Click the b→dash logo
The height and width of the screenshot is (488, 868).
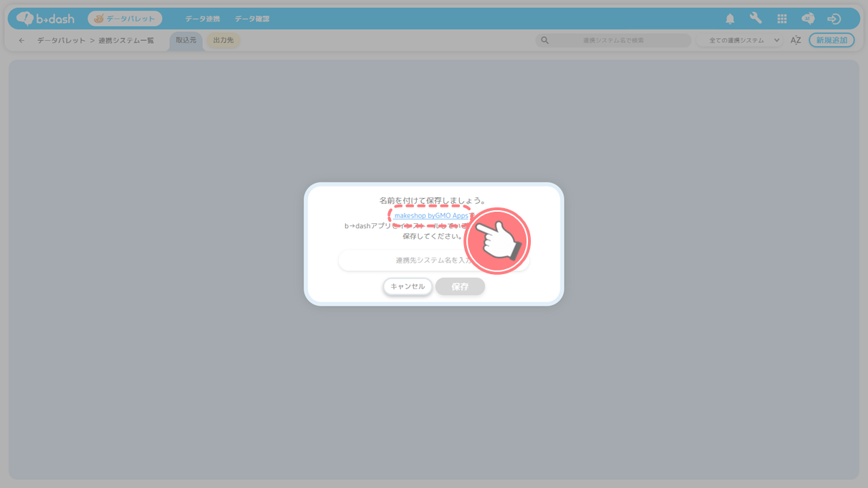point(45,19)
